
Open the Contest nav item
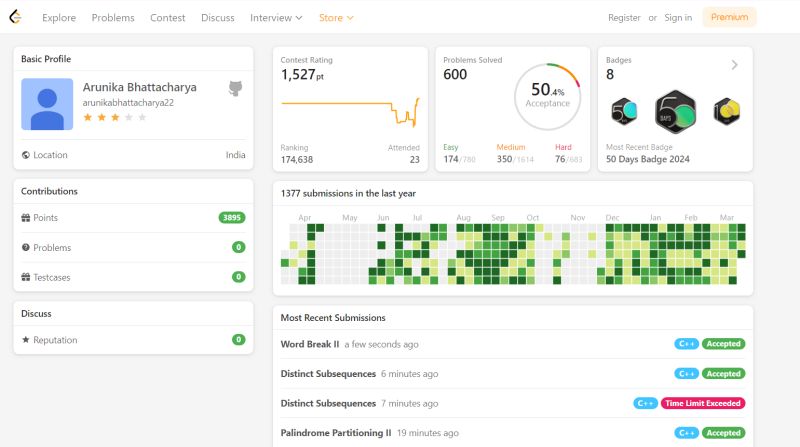coord(167,18)
